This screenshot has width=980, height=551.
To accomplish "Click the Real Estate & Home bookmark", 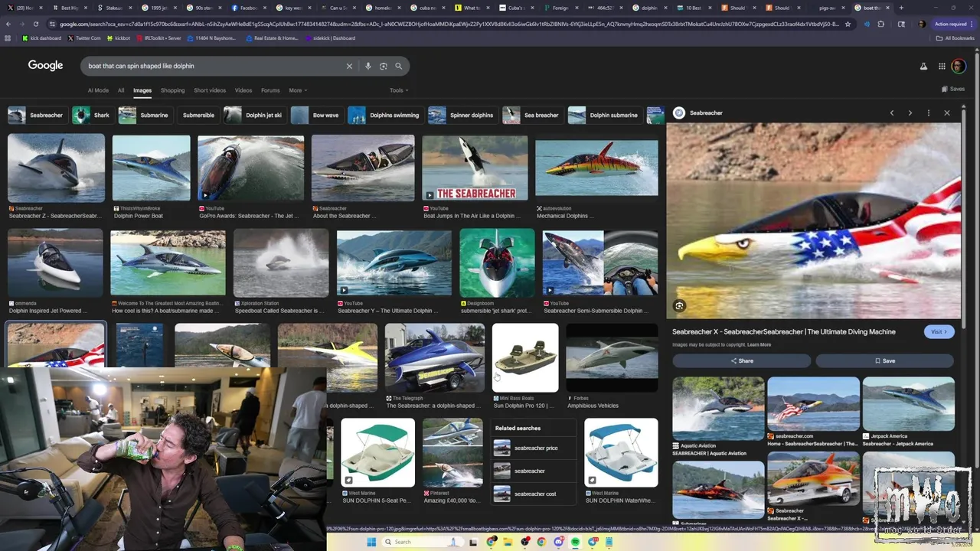I will [x=272, y=38].
